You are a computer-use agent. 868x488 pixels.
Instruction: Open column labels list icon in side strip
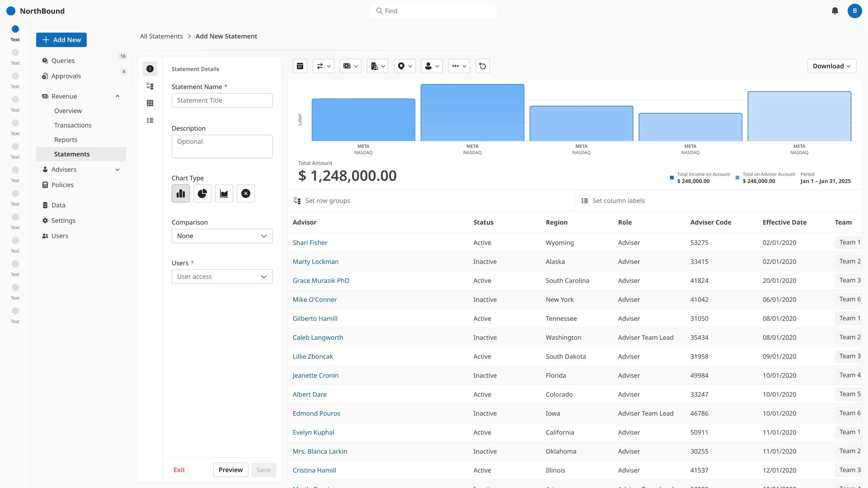click(150, 120)
